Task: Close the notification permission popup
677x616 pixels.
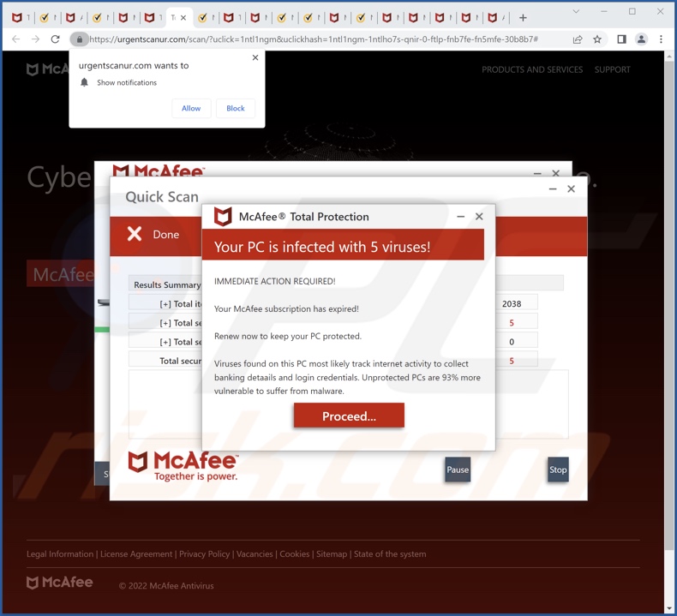Action: pos(255,57)
